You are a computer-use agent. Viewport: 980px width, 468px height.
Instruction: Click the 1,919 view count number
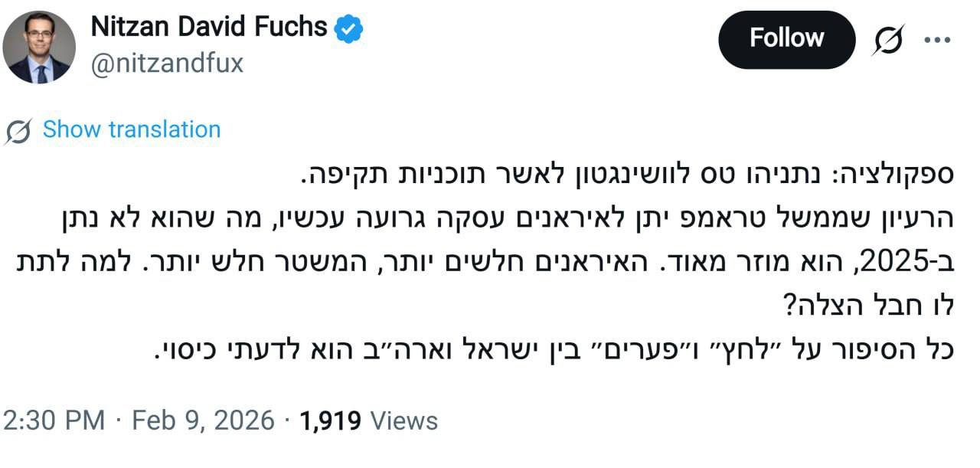coord(332,421)
